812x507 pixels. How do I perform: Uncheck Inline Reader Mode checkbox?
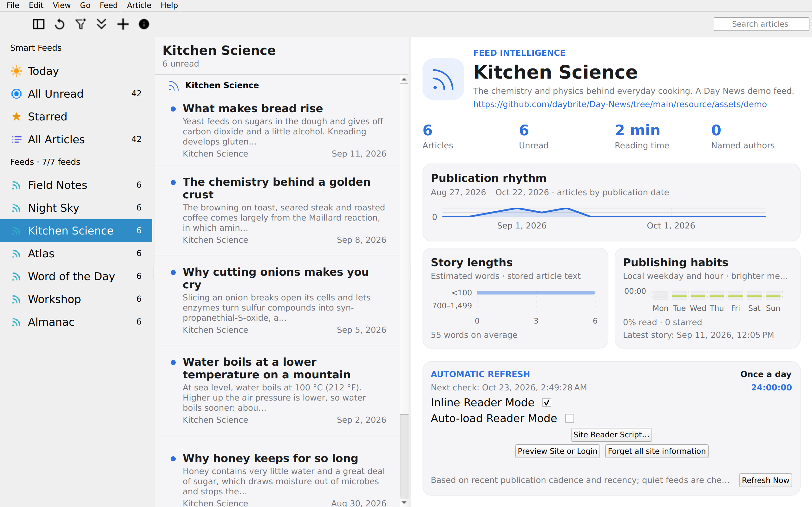(x=547, y=402)
